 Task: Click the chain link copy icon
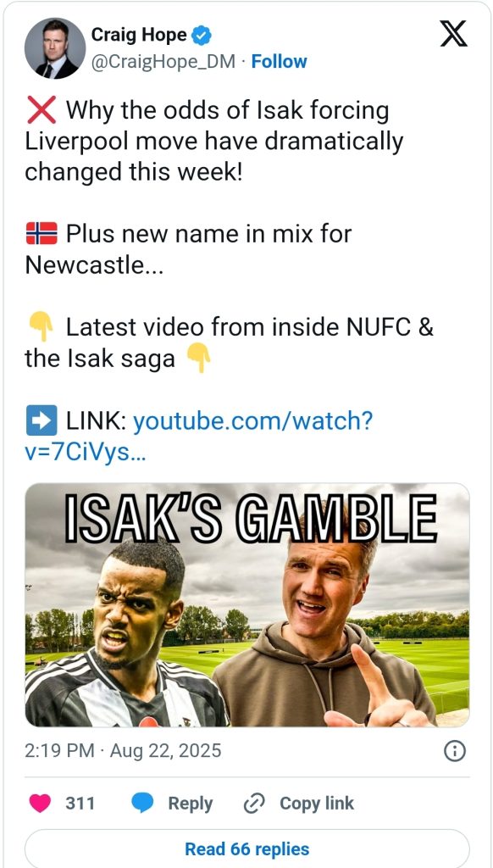[254, 804]
